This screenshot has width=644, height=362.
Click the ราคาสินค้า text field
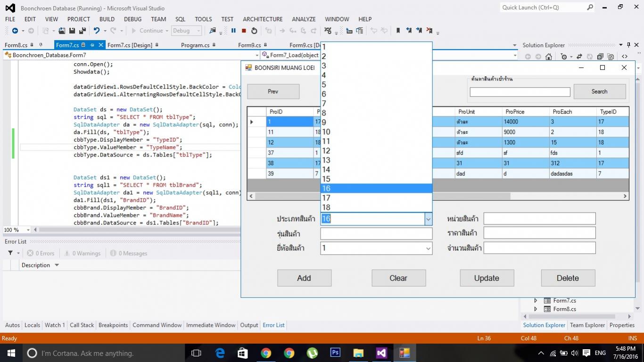(539, 233)
